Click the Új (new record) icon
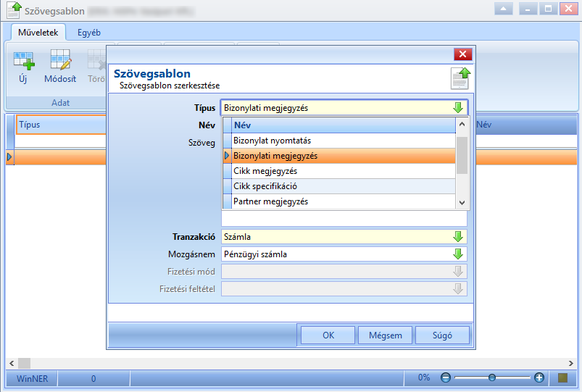 [x=23, y=61]
